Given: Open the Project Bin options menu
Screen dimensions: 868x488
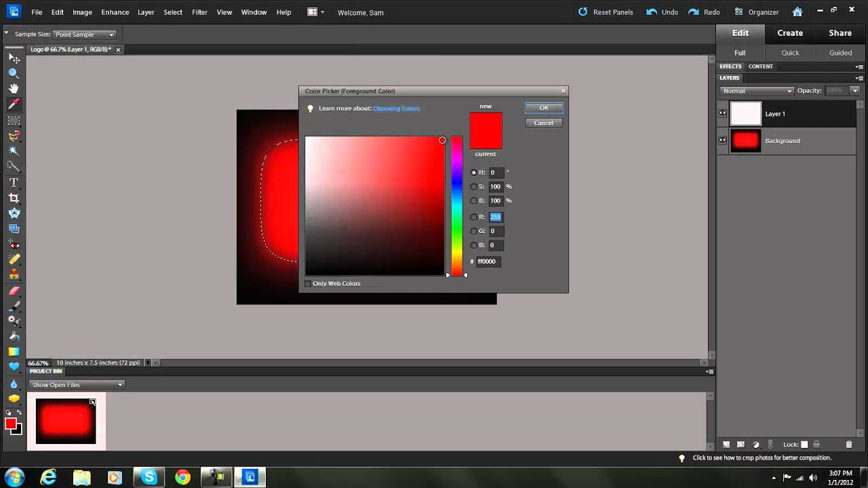Looking at the screenshot, I should coord(709,371).
